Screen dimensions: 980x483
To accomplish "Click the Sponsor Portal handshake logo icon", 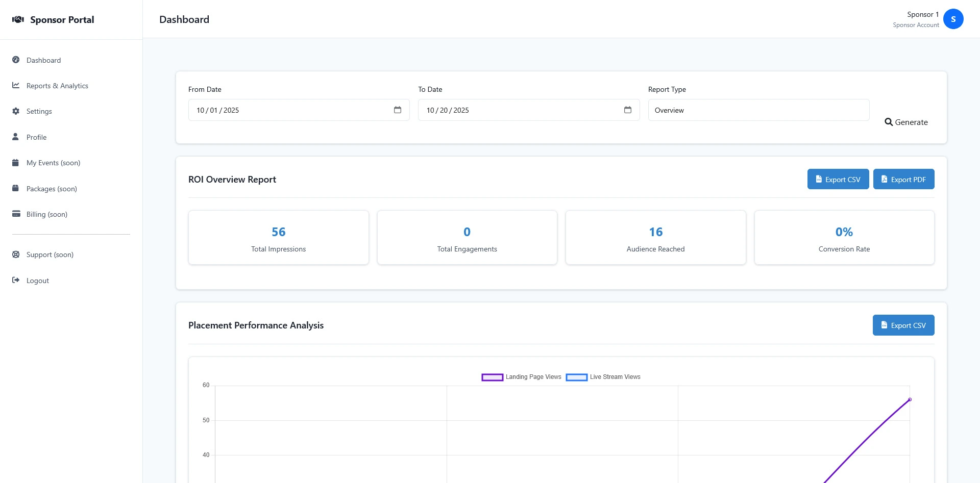I will tap(18, 19).
